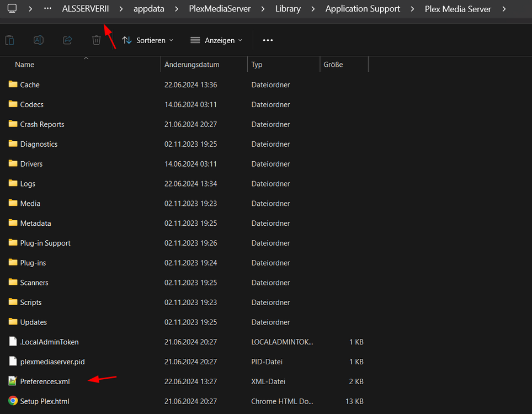Navigate to Application Support in breadcrumb
This screenshot has height=414, width=532.
pyautogui.click(x=363, y=9)
